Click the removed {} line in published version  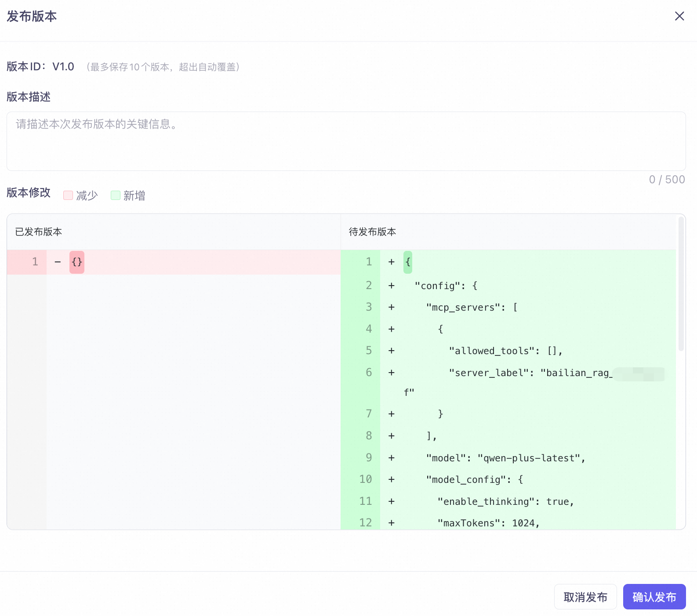(174, 262)
